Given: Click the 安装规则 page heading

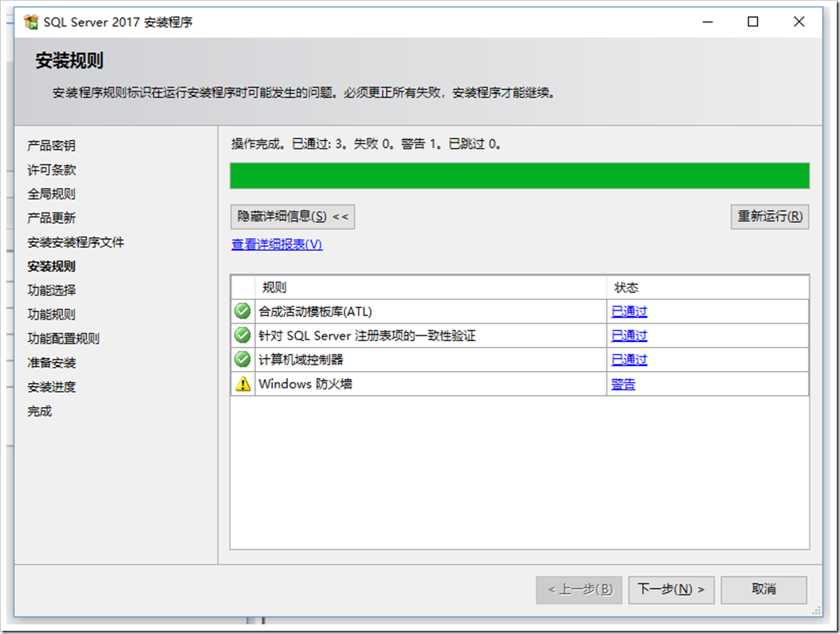Looking at the screenshot, I should click(69, 60).
